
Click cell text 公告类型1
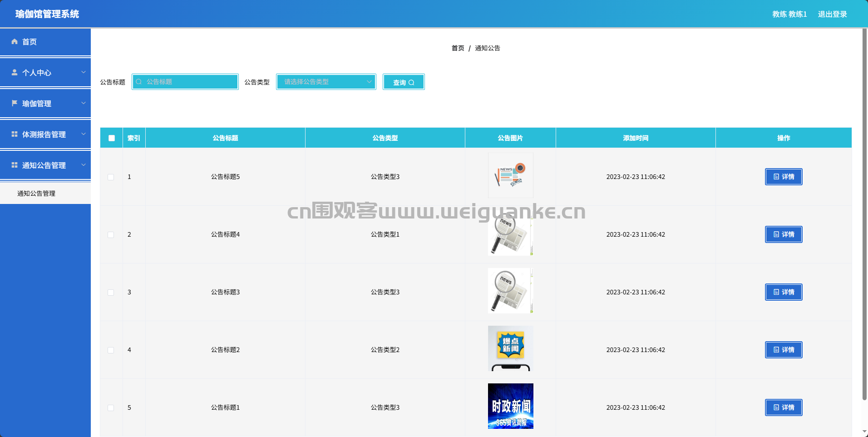tap(385, 234)
